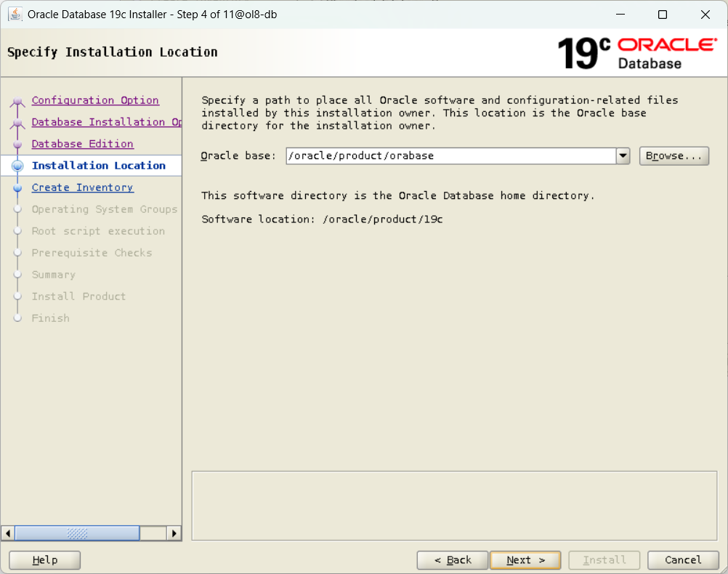Go to Database Installation Options step
Image resolution: width=728 pixels, height=574 pixels.
point(106,122)
